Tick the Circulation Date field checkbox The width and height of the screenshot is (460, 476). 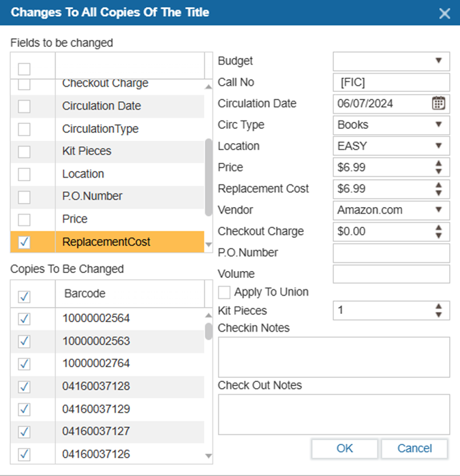(x=24, y=106)
